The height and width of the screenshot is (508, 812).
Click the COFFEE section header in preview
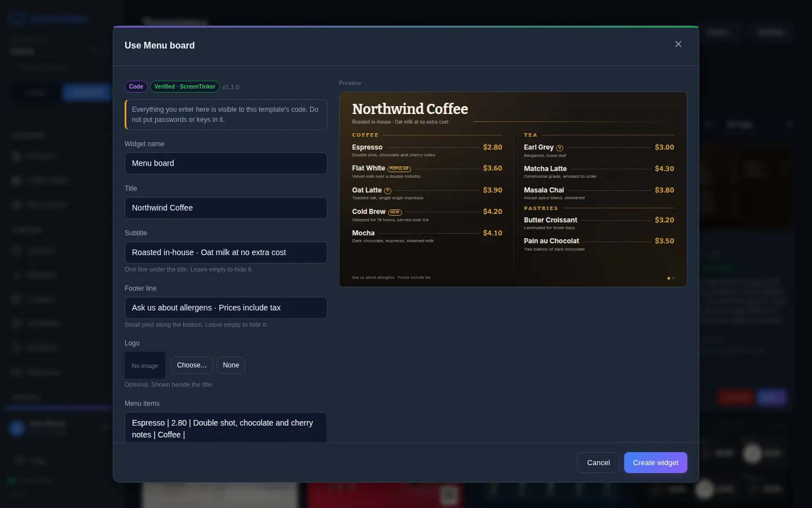tap(365, 135)
